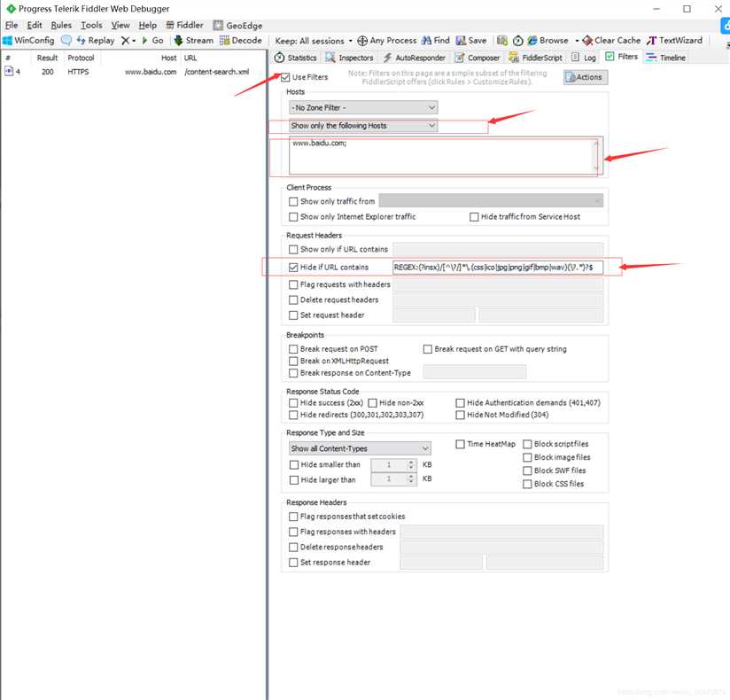Viewport: 730px width, 700px height.
Task: Check Block image files option
Action: pos(527,458)
